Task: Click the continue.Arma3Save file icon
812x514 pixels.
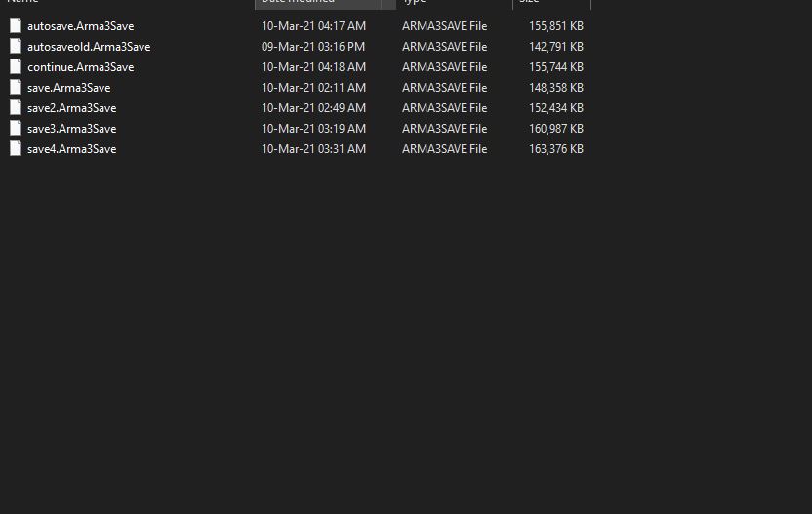Action: point(15,66)
